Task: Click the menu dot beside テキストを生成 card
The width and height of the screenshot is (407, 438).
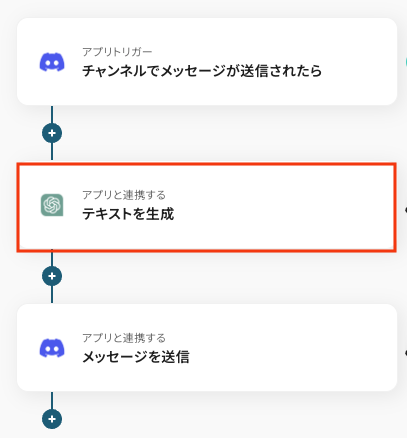Action: point(406,210)
